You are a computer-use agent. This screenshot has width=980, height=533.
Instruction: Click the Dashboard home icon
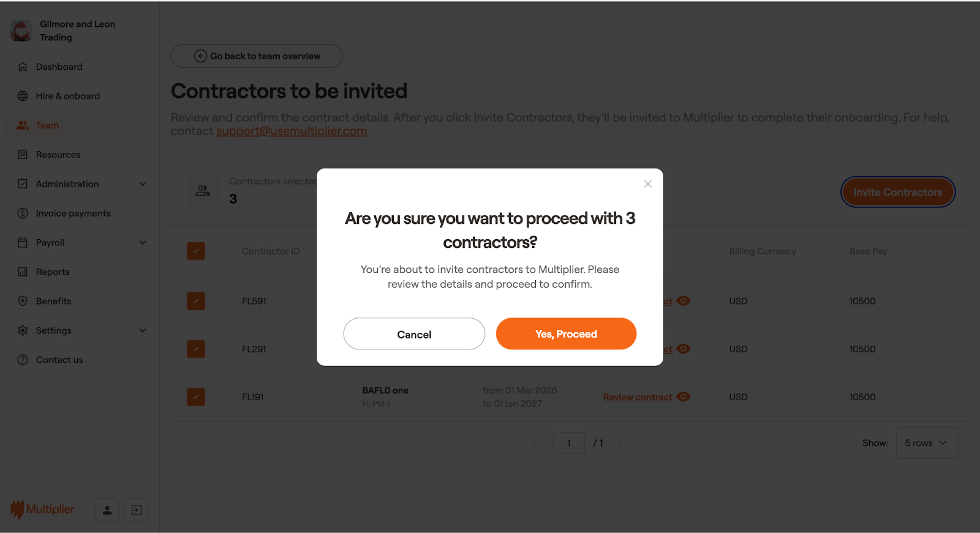point(23,67)
